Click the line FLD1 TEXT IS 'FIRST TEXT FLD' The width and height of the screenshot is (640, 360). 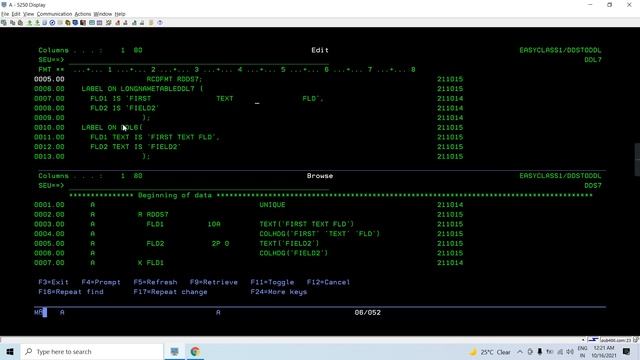(x=155, y=137)
